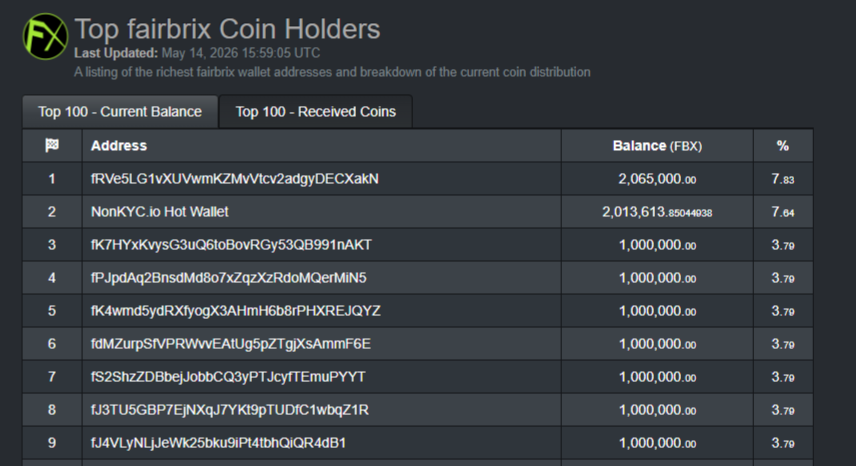Open address fJ3TU5GBP7EjNXqJ7YKt9pTUDfC1wbqZ1R
The height and width of the screenshot is (466, 856).
(229, 410)
